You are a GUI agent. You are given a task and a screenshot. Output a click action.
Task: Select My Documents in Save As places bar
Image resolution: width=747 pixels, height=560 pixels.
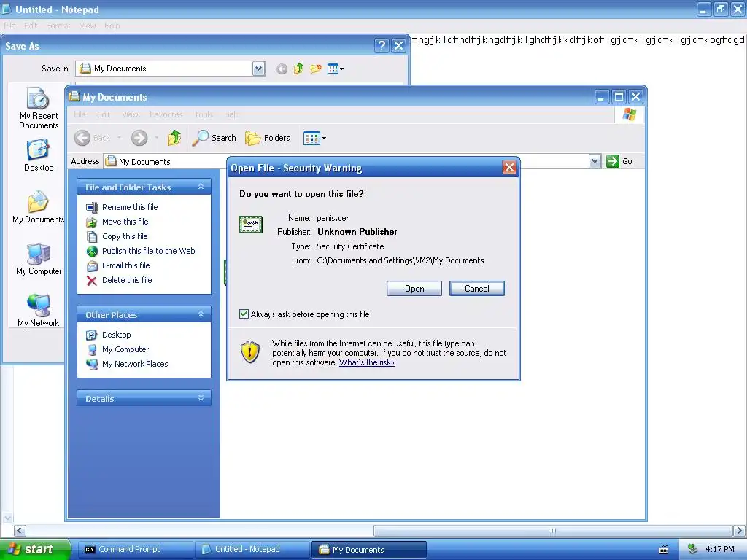coord(39,207)
